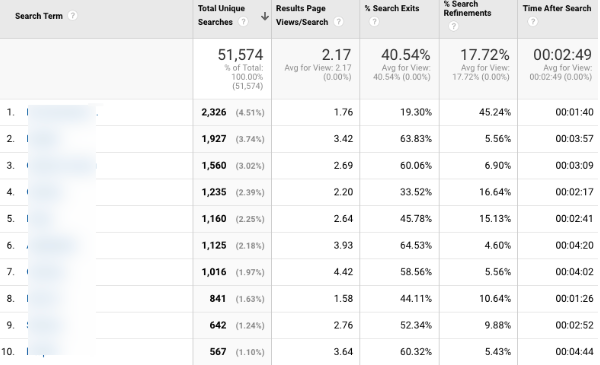Toggle the descending sort arrow on Total Unique Searches
Image resolution: width=600 pixels, height=365 pixels.
264,16
